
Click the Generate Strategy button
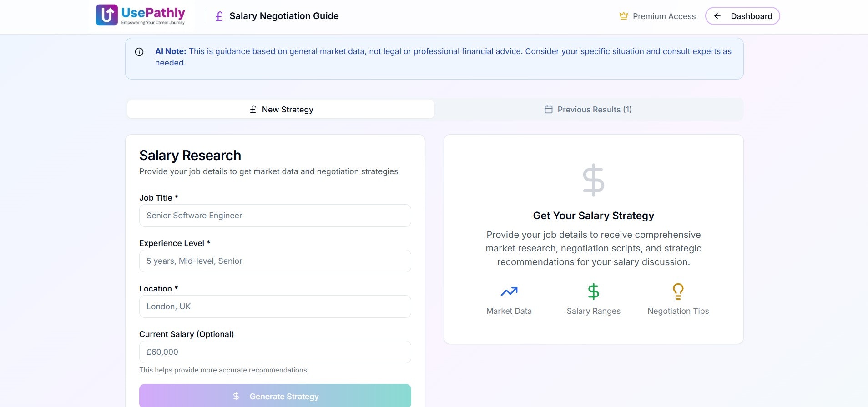pyautogui.click(x=275, y=396)
